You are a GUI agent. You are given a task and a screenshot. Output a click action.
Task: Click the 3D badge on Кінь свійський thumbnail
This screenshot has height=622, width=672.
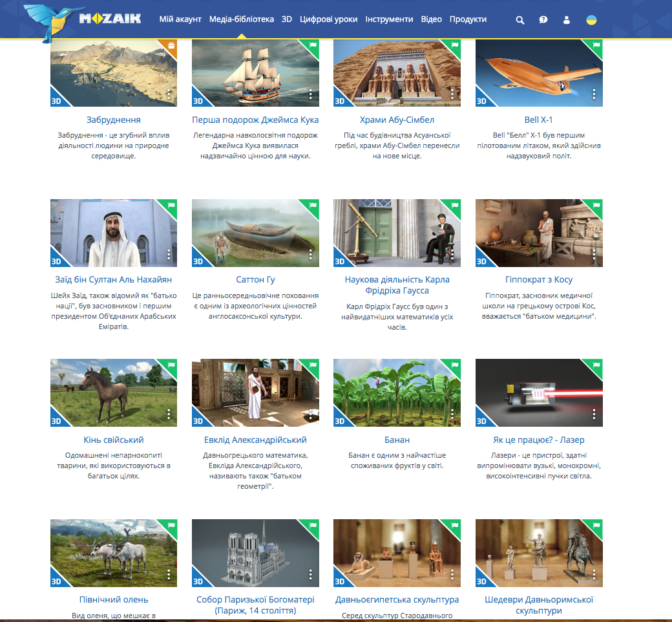click(56, 421)
